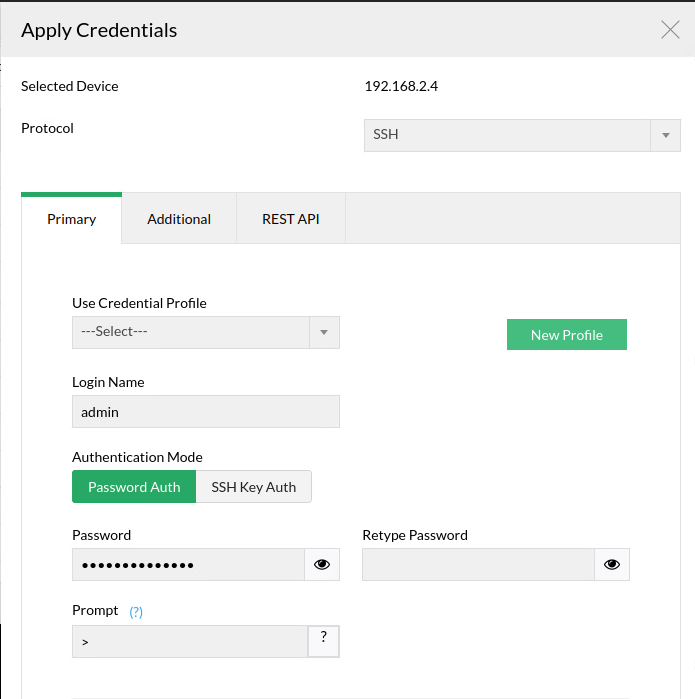Expand the credential profile dropdown arrow
The height and width of the screenshot is (699, 695).
pos(324,332)
